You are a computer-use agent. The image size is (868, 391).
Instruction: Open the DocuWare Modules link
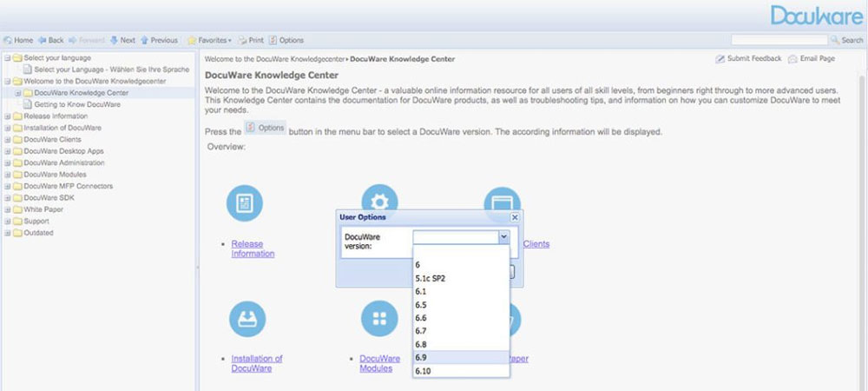[x=380, y=363]
